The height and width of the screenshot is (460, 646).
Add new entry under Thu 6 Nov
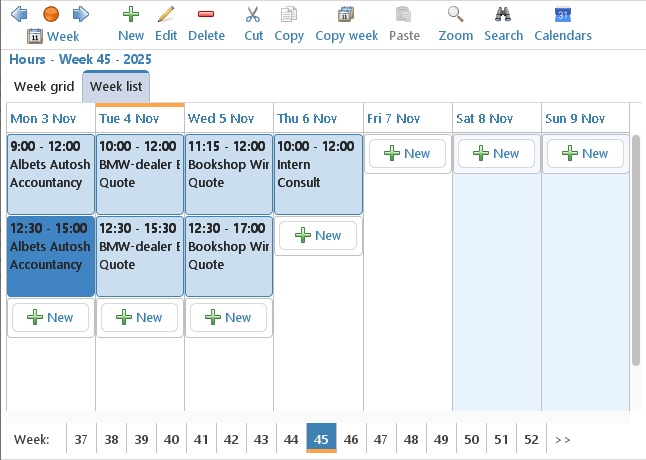point(318,236)
